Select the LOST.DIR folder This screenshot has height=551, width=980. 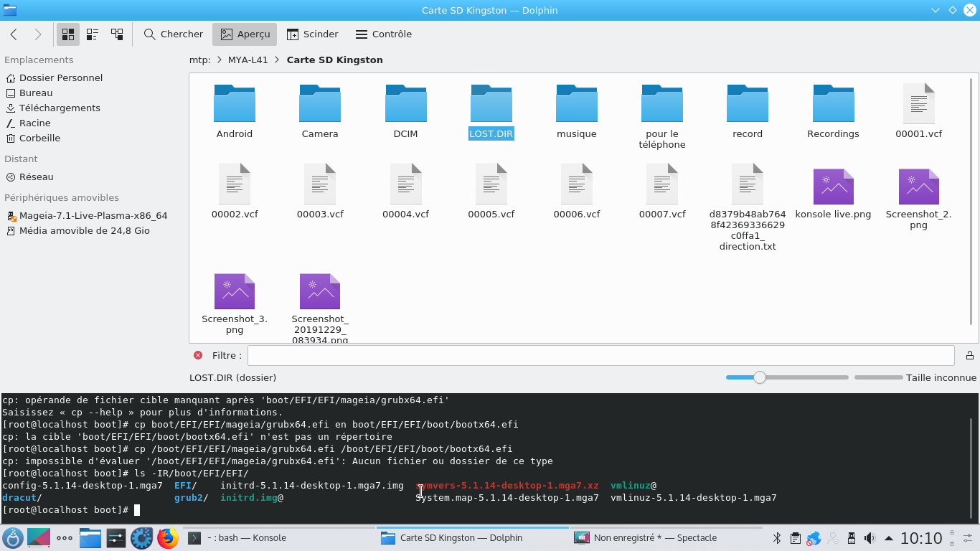(491, 111)
